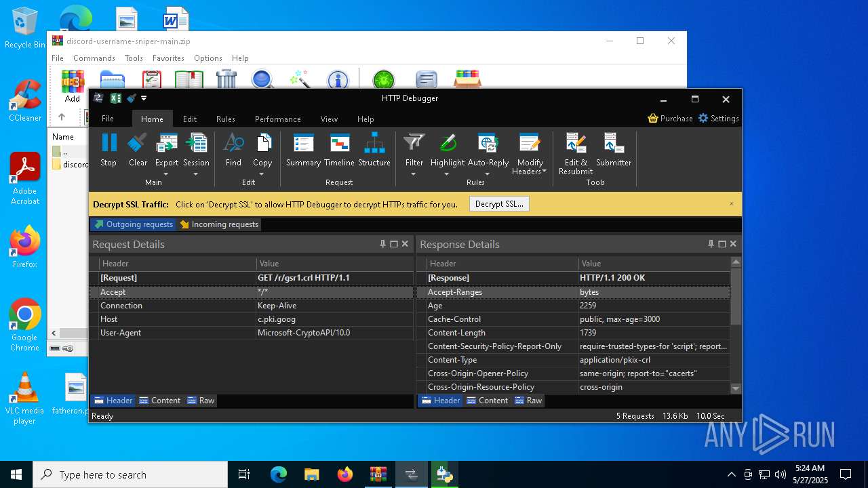Select the Incoming requests tab

[219, 224]
